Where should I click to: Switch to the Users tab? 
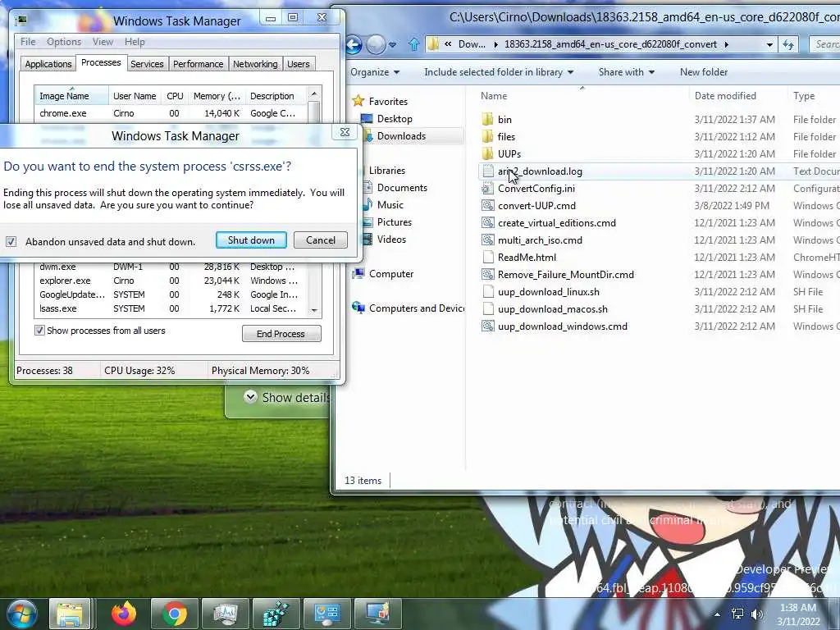pos(299,64)
